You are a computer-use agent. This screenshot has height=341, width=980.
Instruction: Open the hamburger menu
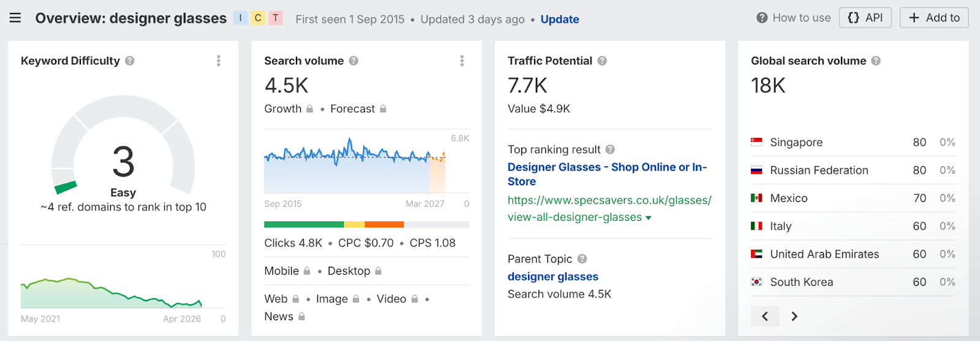tap(15, 18)
